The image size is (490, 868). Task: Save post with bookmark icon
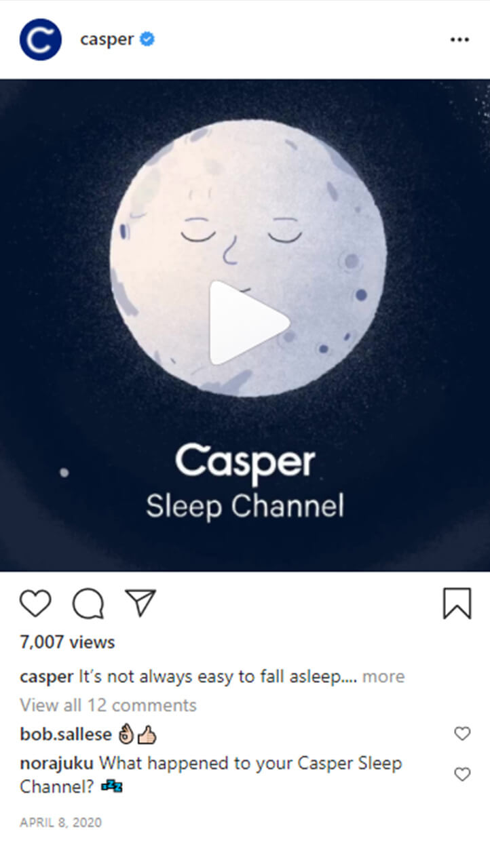pyautogui.click(x=457, y=603)
